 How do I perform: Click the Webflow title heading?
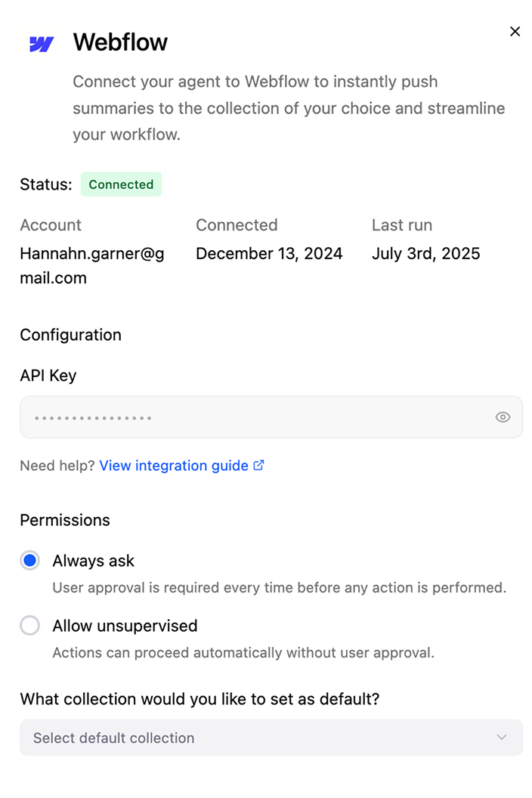pos(120,42)
